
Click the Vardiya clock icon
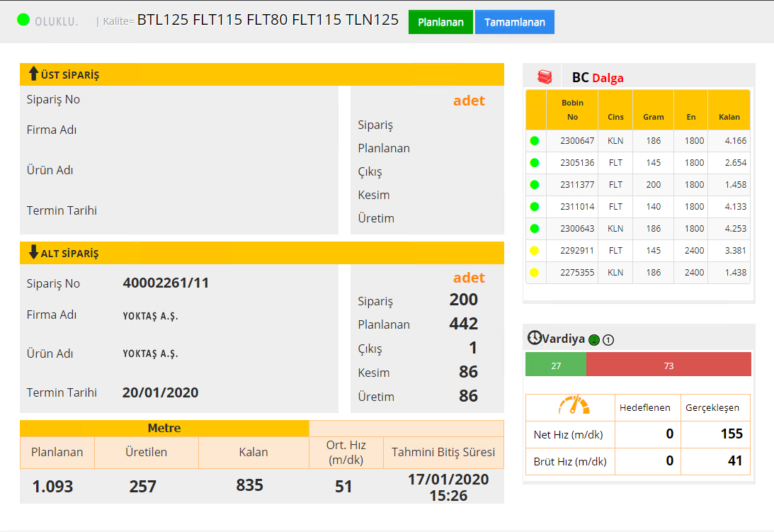pyautogui.click(x=535, y=338)
